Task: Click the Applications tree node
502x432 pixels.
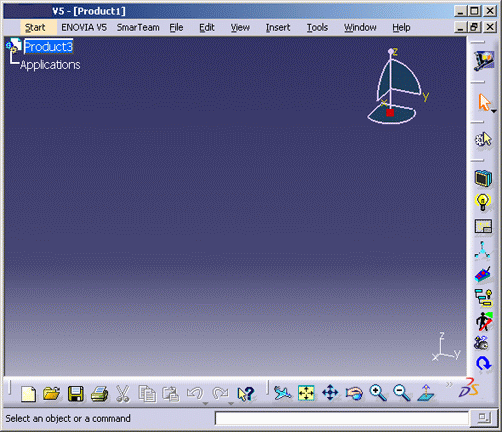Action: tap(50, 64)
